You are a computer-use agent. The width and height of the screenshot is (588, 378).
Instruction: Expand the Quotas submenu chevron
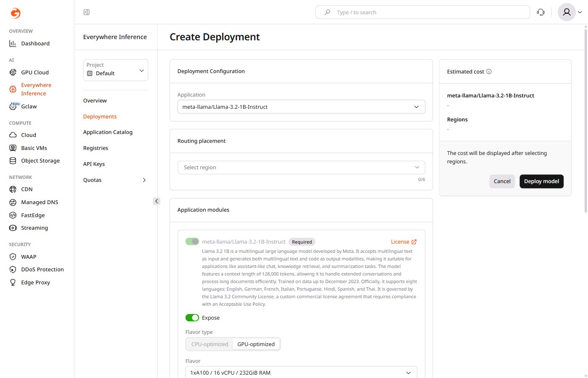coord(144,180)
